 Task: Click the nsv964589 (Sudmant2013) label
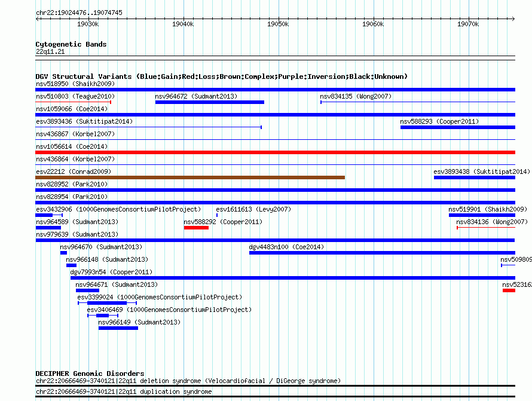point(77,222)
